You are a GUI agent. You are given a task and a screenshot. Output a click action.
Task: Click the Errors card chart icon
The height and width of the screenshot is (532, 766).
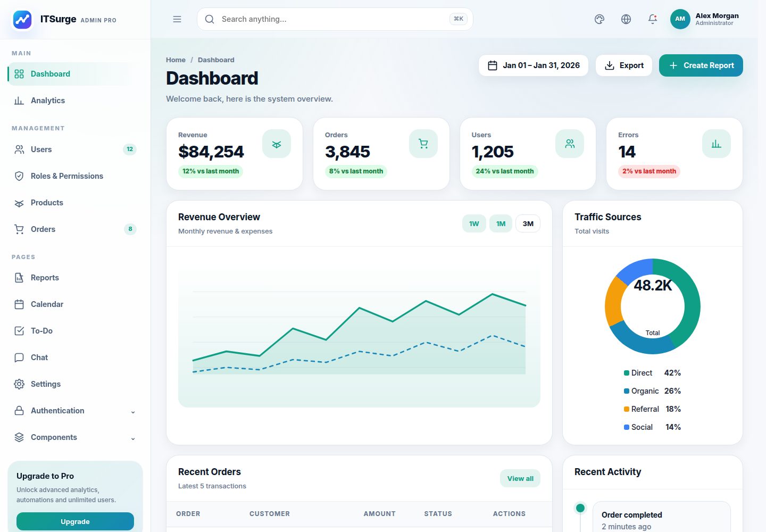coord(717,144)
